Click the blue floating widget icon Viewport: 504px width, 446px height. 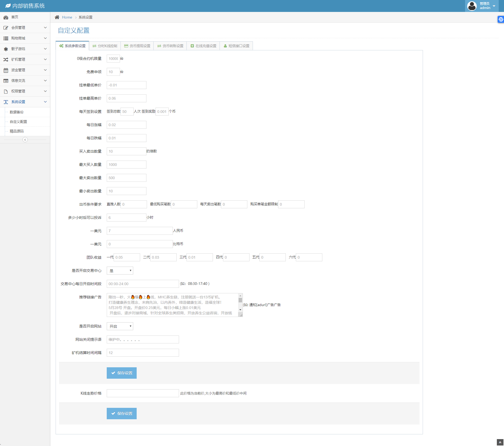(x=501, y=19)
